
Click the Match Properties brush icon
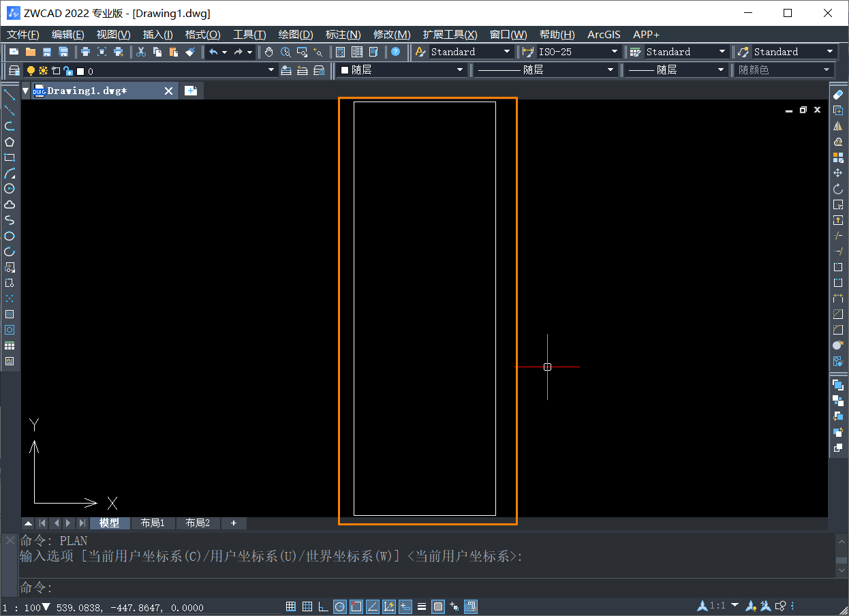coord(190,52)
